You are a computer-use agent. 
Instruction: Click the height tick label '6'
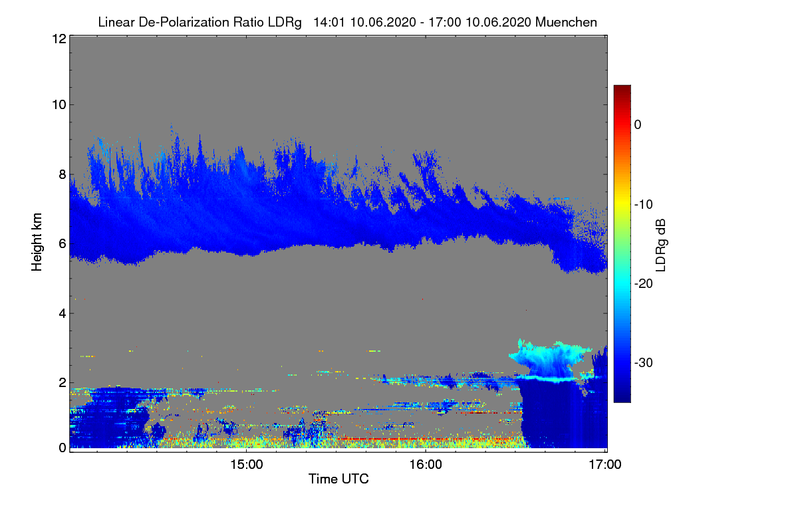(61, 243)
